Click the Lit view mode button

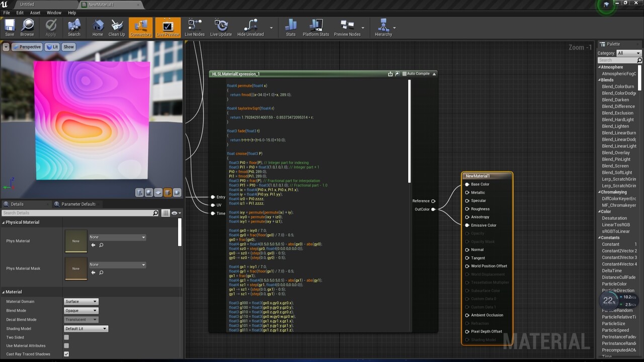[52, 47]
